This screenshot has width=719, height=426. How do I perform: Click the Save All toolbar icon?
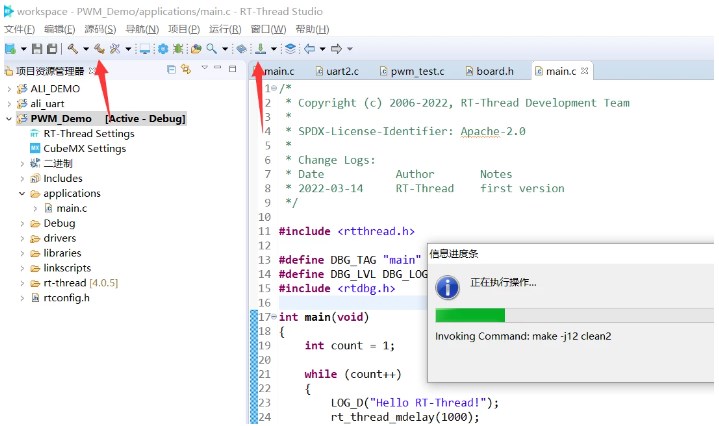(x=52, y=49)
